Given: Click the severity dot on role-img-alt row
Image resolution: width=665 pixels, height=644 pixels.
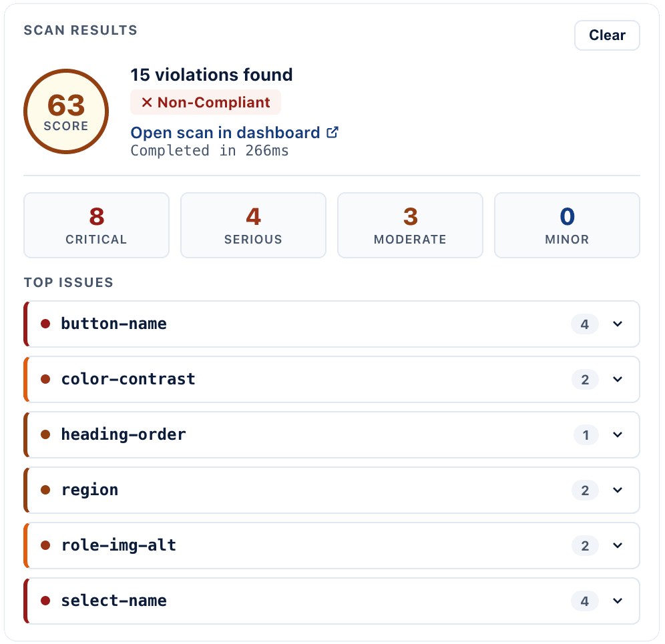Looking at the screenshot, I should [x=45, y=546].
